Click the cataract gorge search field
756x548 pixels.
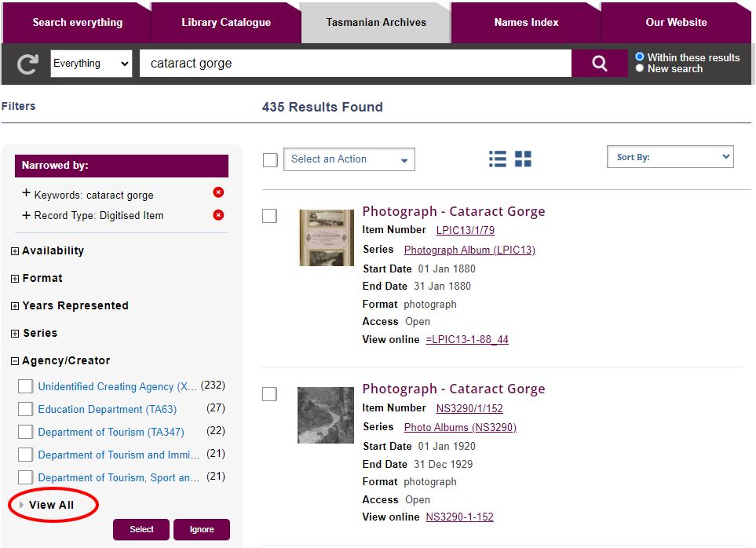[355, 64]
